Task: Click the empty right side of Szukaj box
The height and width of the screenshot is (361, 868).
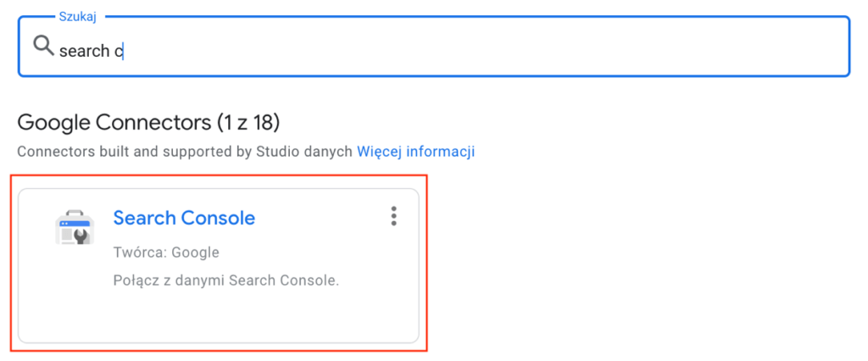Action: (x=509, y=47)
